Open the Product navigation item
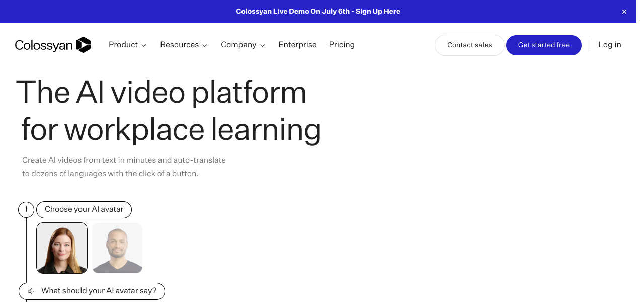The height and width of the screenshot is (302, 644). (123, 45)
